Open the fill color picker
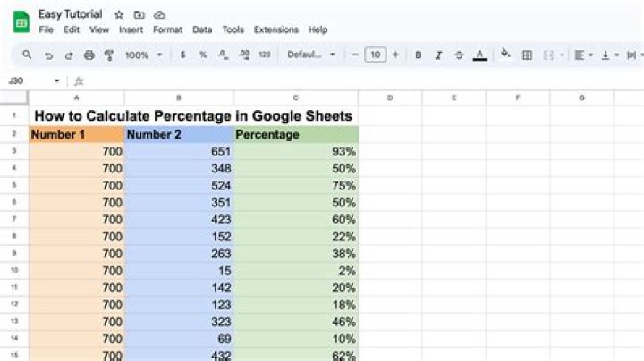644x361 pixels. point(505,54)
